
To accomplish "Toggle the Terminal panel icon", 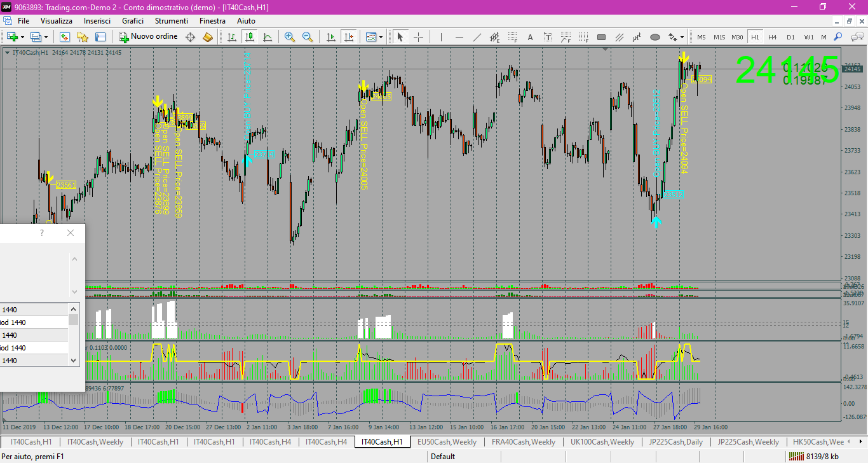I will point(100,37).
